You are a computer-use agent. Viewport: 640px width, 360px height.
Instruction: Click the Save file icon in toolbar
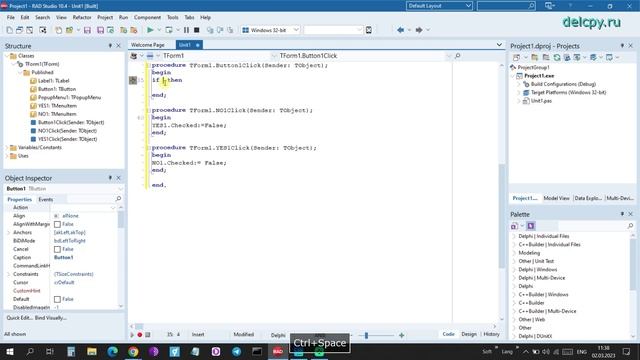87,30
